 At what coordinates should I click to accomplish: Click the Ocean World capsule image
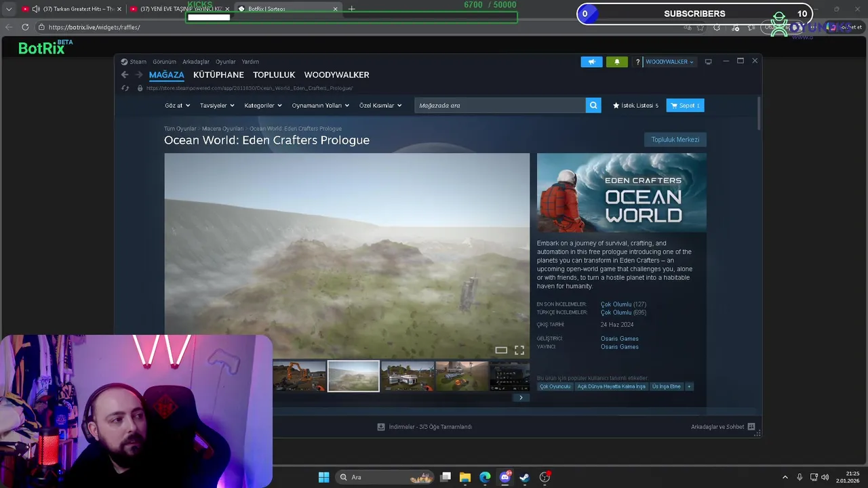pyautogui.click(x=621, y=192)
